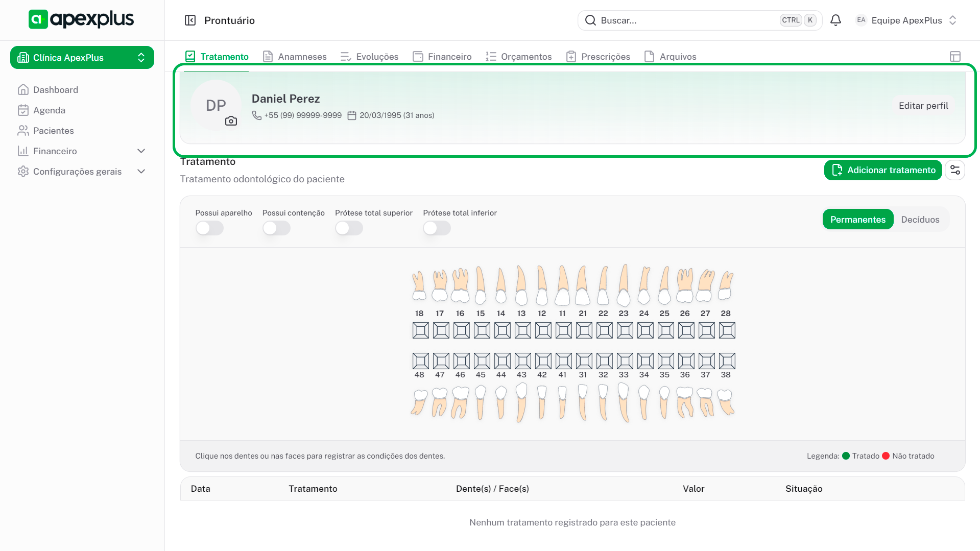Click the camera icon on patient avatar
The height and width of the screenshot is (551, 980).
[231, 121]
